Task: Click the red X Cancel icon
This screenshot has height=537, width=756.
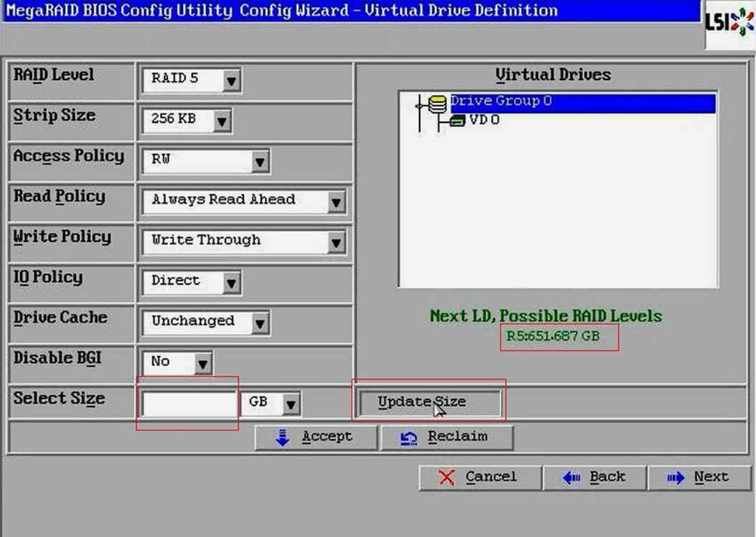Action: [x=447, y=478]
